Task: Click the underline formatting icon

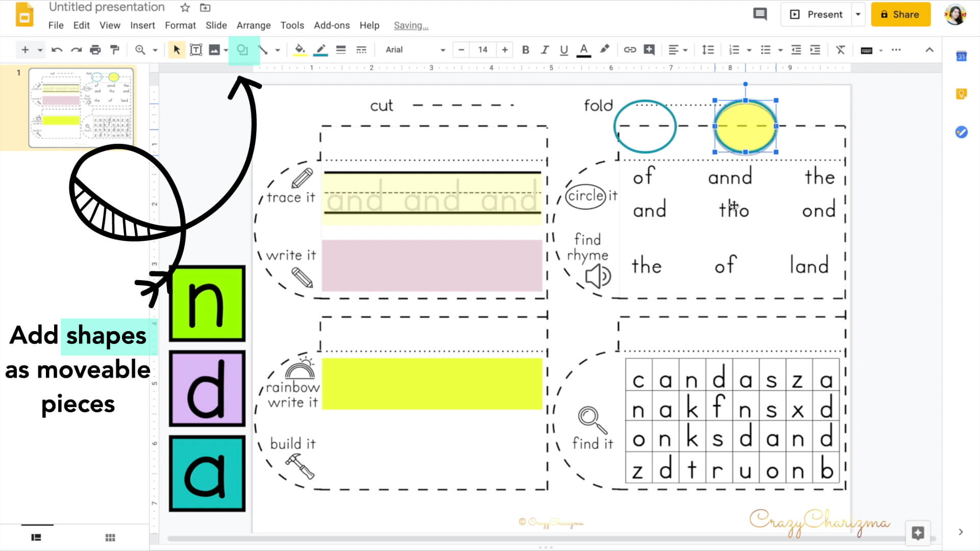Action: (x=564, y=49)
